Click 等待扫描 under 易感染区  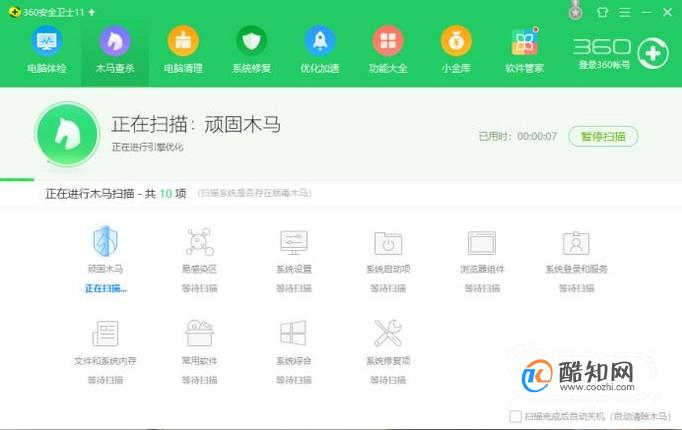coord(200,288)
